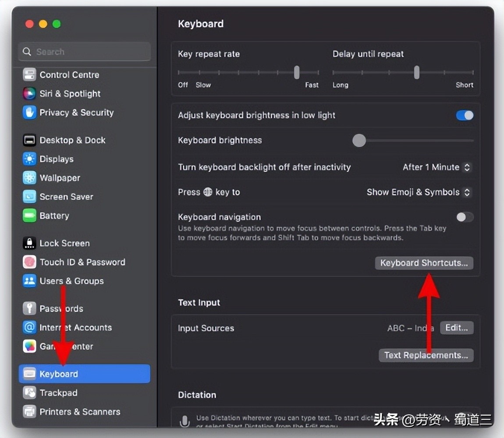Enable the Keyboard navigation switch
Viewport: 504px width, 438px height.
pos(465,217)
